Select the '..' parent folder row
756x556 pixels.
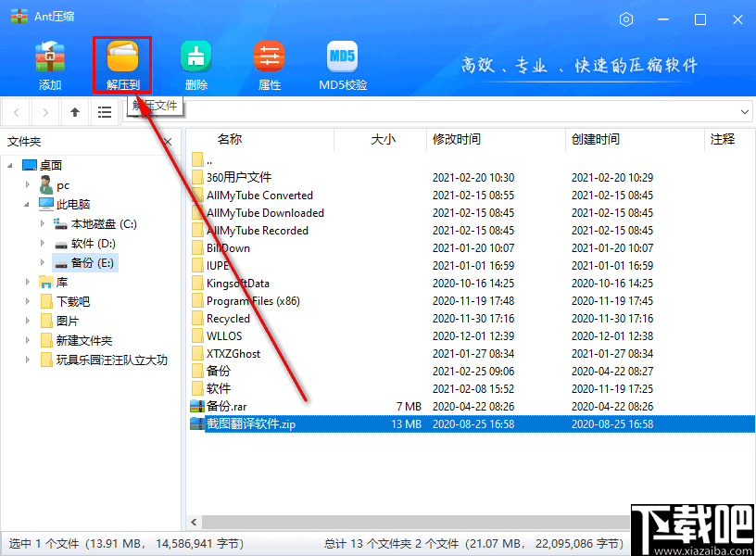pyautogui.click(x=471, y=160)
